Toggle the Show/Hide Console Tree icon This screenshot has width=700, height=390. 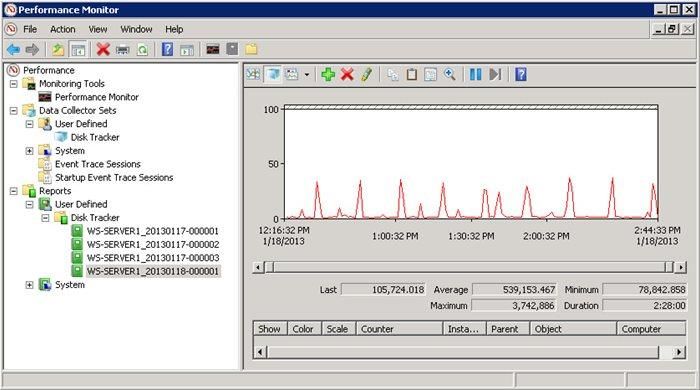pos(78,50)
